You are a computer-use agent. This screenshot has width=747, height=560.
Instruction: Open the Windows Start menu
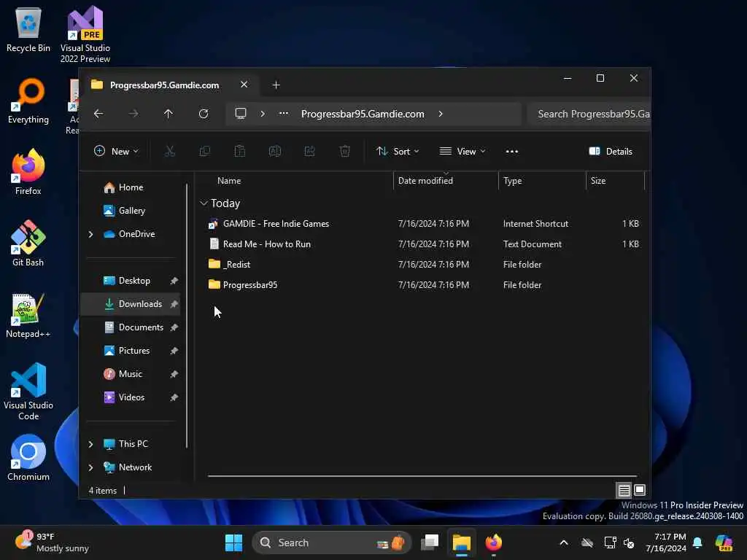click(x=233, y=542)
